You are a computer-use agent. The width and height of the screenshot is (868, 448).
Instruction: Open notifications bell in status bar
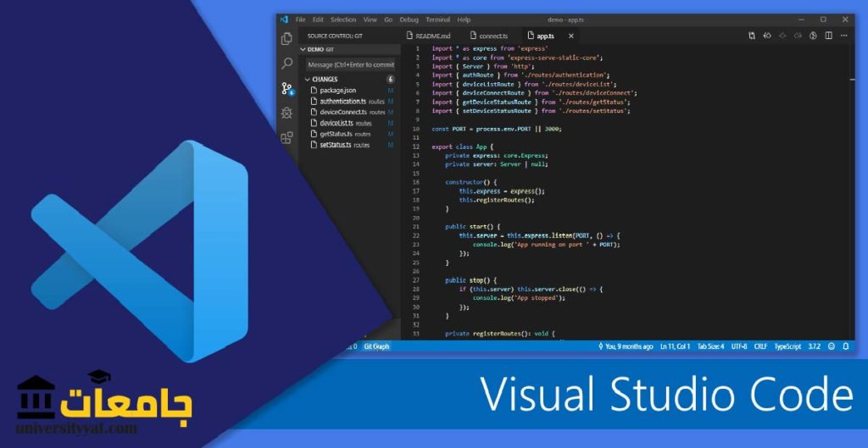click(846, 346)
